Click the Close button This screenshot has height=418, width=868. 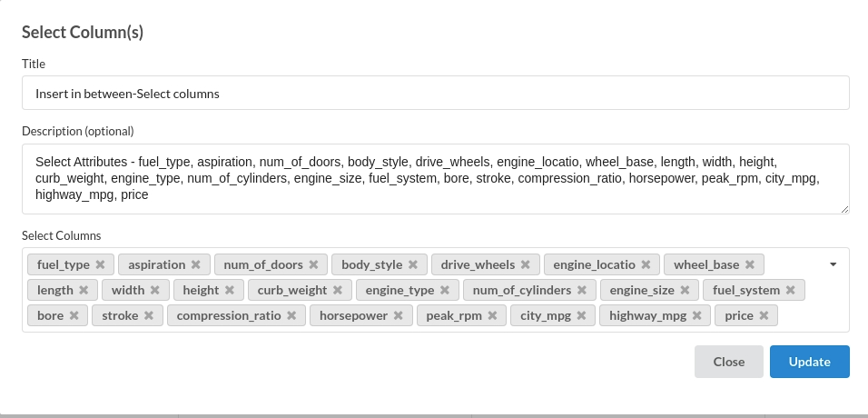(x=728, y=362)
